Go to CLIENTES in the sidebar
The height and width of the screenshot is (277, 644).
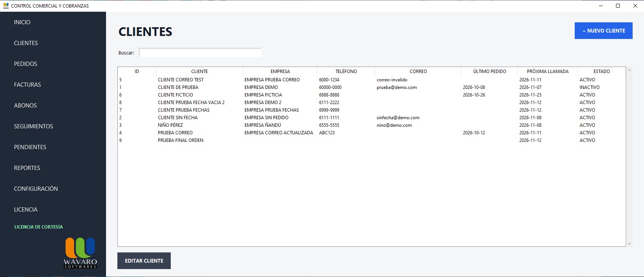(26, 43)
